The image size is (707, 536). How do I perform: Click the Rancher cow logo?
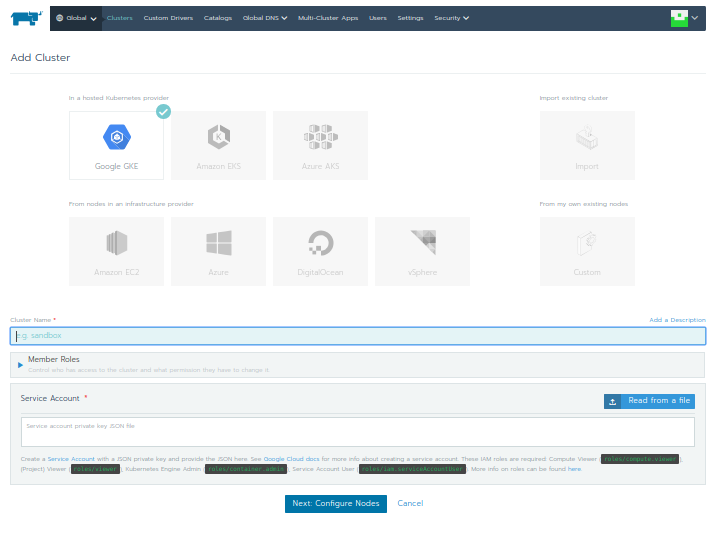pyautogui.click(x=27, y=18)
